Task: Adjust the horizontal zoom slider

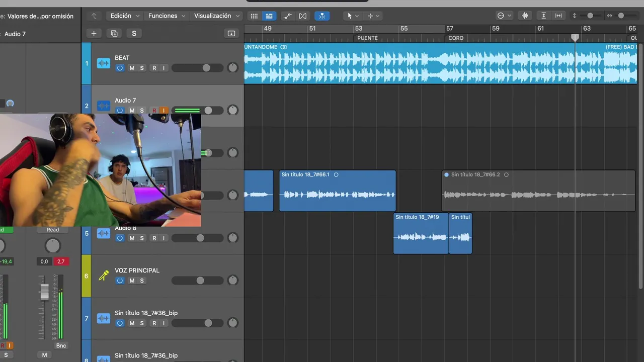Action: 621,16
